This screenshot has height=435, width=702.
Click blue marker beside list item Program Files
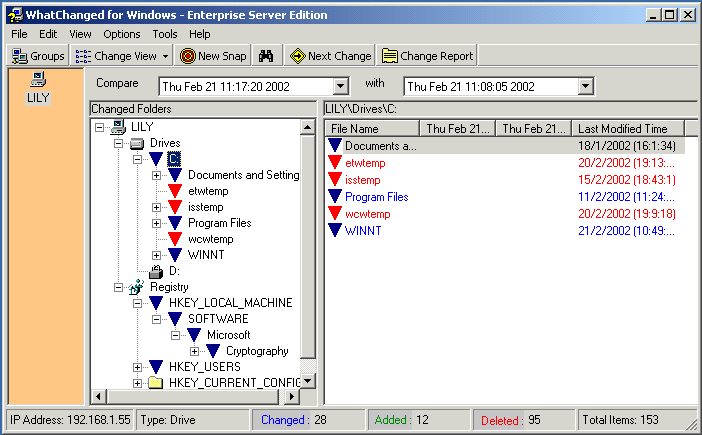coord(334,196)
